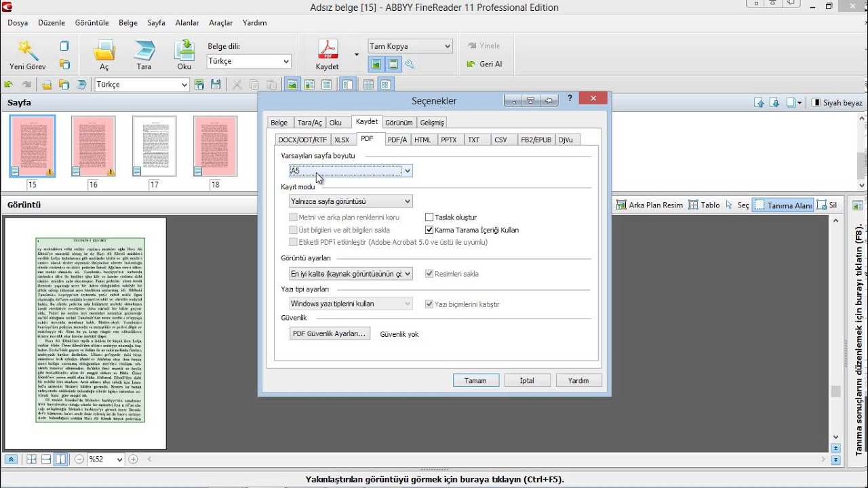This screenshot has width=868, height=488.
Task: Toggle Metni ve arka plan renklerini koru checkbox
Action: point(294,218)
